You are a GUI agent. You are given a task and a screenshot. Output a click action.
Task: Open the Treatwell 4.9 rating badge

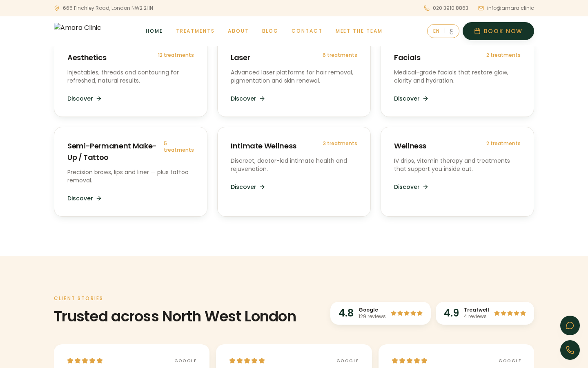tap(485, 313)
